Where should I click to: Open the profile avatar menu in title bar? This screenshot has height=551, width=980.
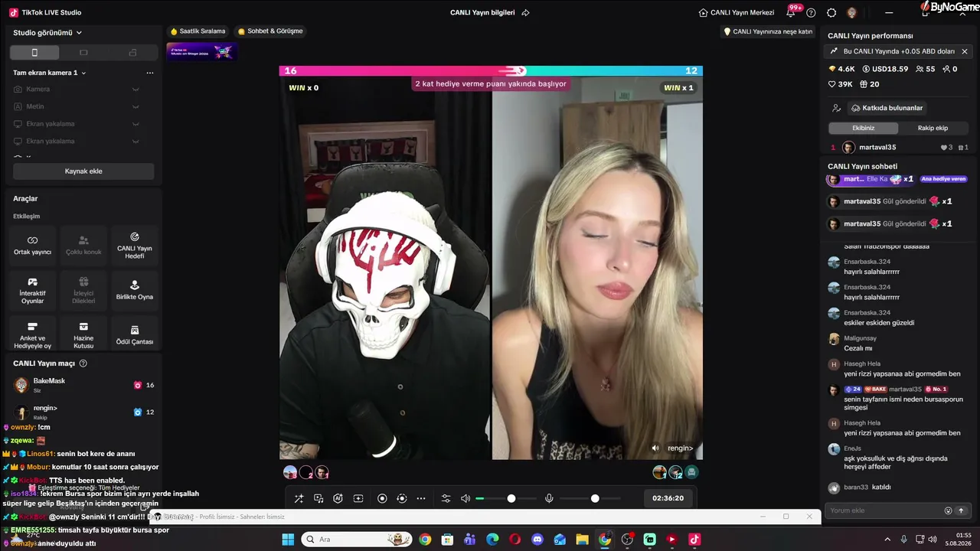click(x=852, y=13)
